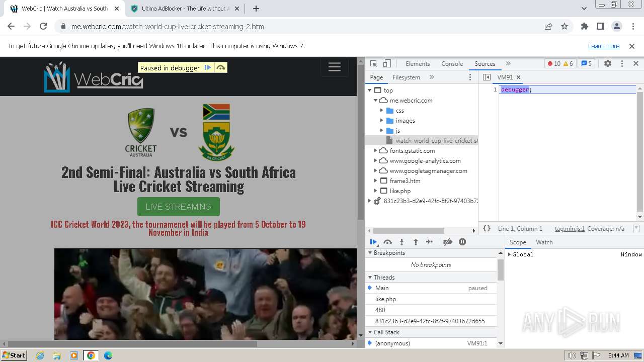Image resolution: width=644 pixels, height=362 pixels.
Task: Switch to the Ultima AdBlocker tab
Action: coord(186,9)
